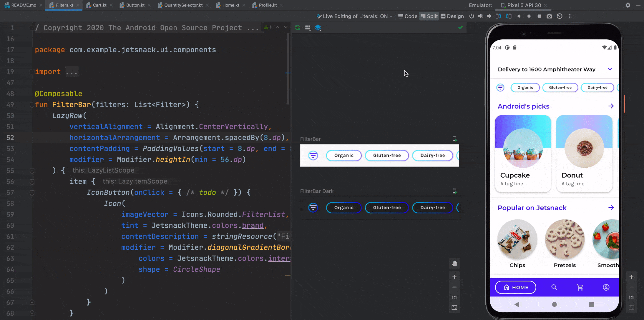The width and height of the screenshot is (644, 320).
Task: Click the Gluten-free filter chip button
Action: (560, 87)
